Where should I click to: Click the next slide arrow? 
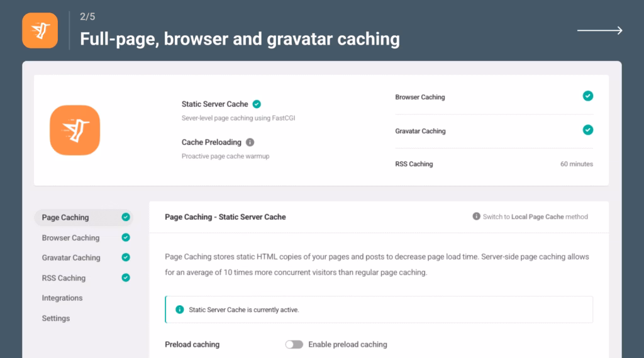pyautogui.click(x=599, y=31)
